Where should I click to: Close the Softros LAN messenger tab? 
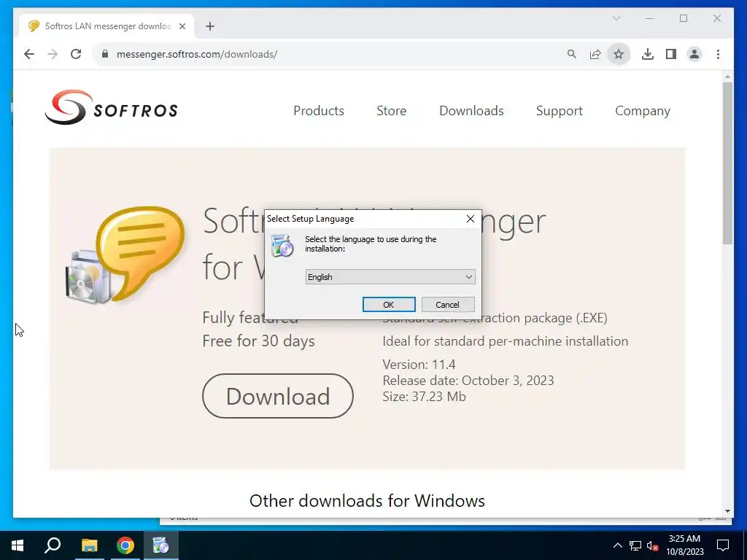[x=182, y=26]
